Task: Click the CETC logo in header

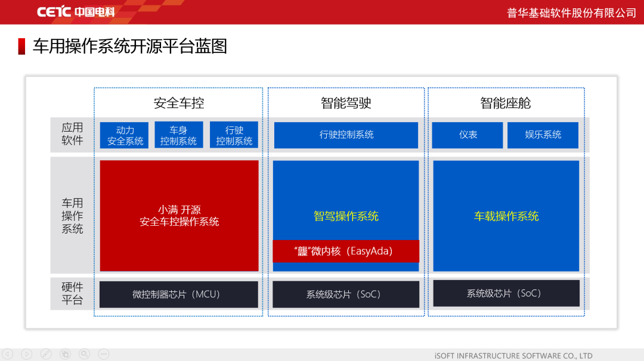Action: click(x=75, y=12)
